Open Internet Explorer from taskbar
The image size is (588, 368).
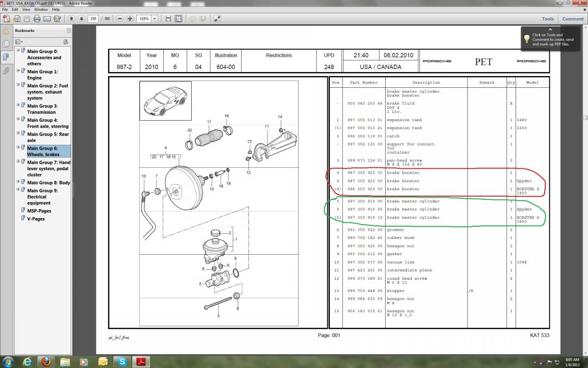tap(27, 362)
